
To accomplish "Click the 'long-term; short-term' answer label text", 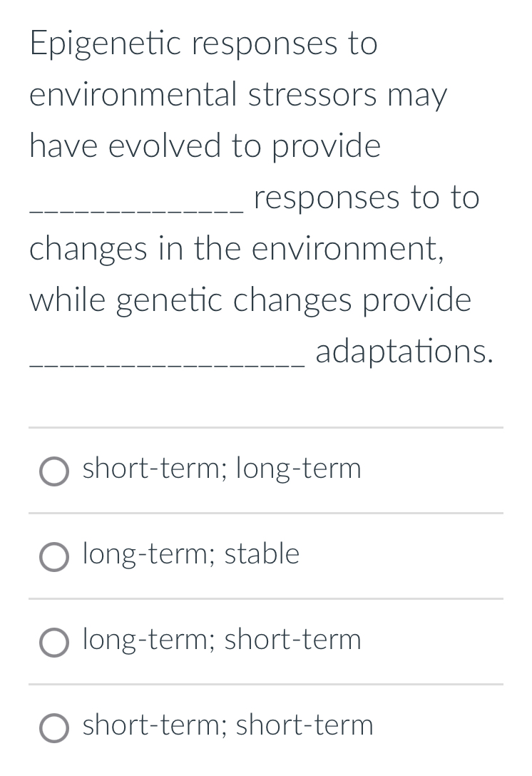I will (x=222, y=639).
